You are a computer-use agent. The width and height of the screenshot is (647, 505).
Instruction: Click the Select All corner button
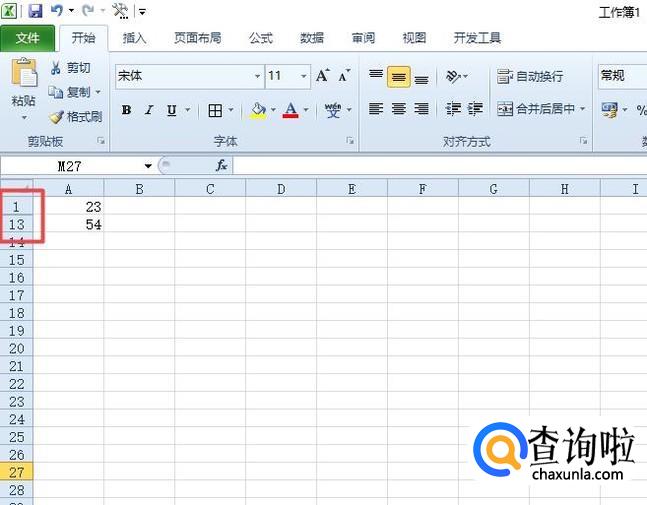pos(17,188)
